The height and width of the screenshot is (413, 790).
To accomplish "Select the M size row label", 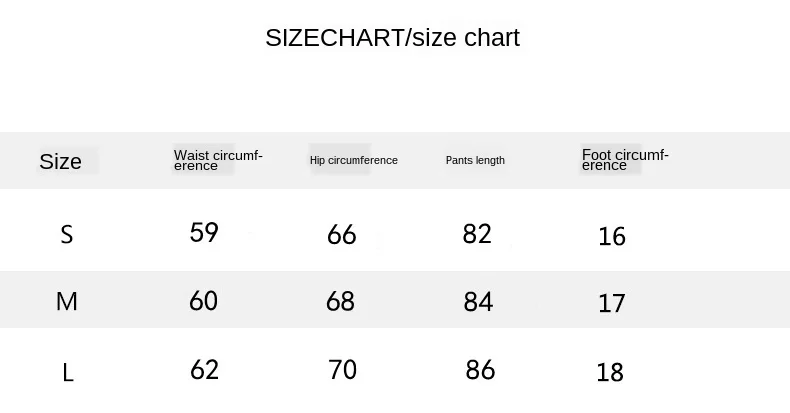I will [x=67, y=302].
